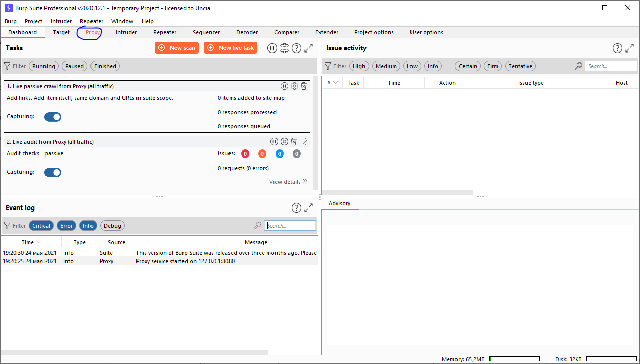Delete the Live audit from Proxy task
This screenshot has height=364, width=640.
click(x=294, y=142)
